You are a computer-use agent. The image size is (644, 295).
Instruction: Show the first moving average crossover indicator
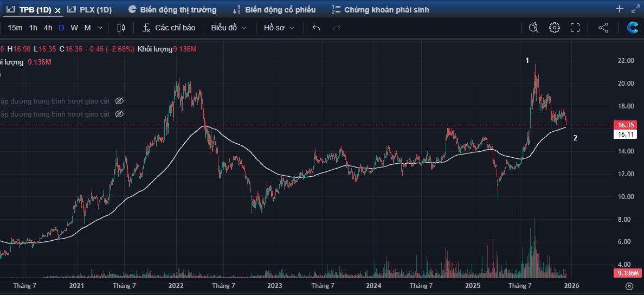(120, 101)
